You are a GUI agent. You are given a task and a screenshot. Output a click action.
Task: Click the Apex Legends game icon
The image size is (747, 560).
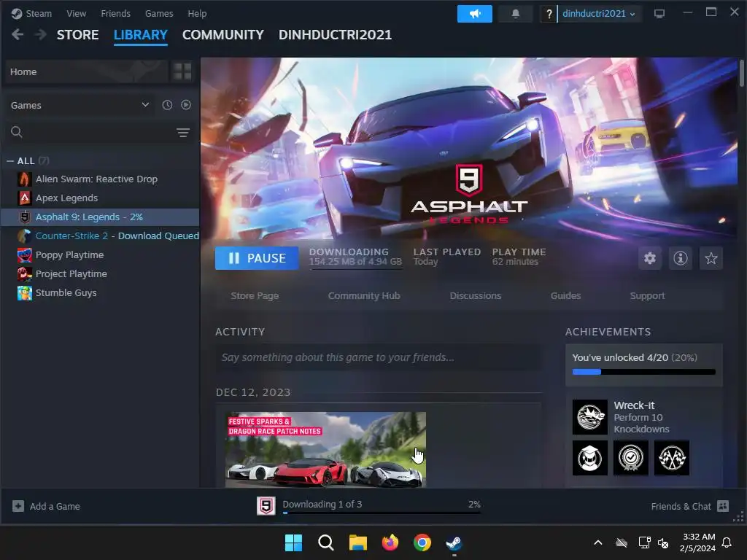(x=25, y=198)
